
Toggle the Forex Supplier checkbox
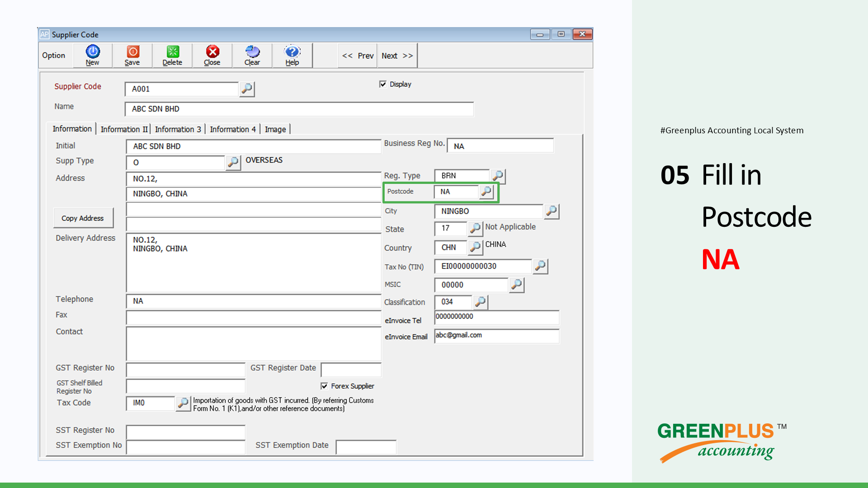[x=324, y=386]
